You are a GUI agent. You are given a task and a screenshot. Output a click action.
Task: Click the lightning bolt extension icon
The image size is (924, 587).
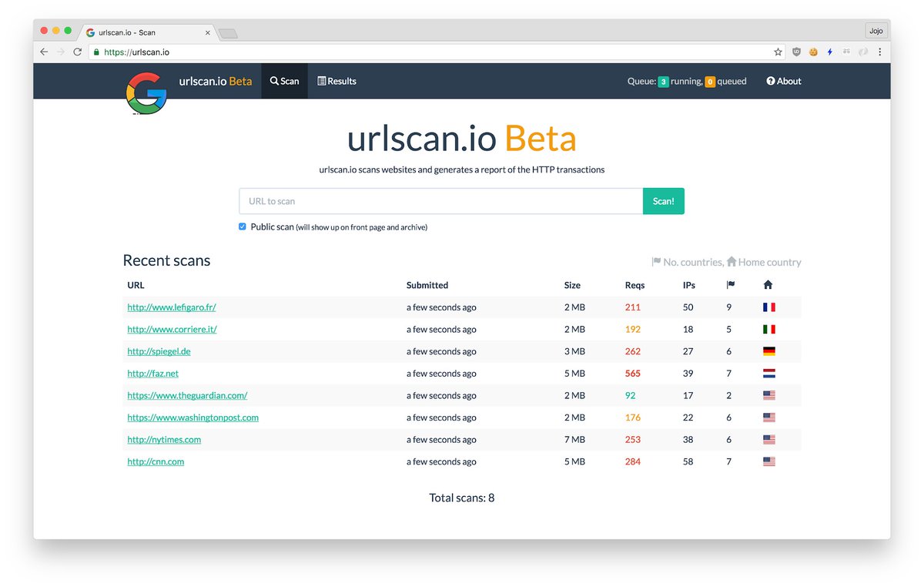(x=830, y=52)
